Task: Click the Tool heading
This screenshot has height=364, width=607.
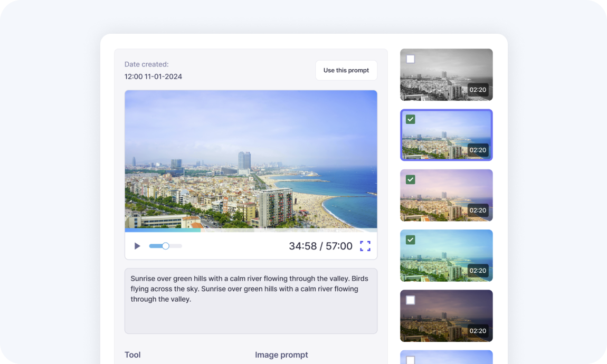Action: tap(132, 355)
